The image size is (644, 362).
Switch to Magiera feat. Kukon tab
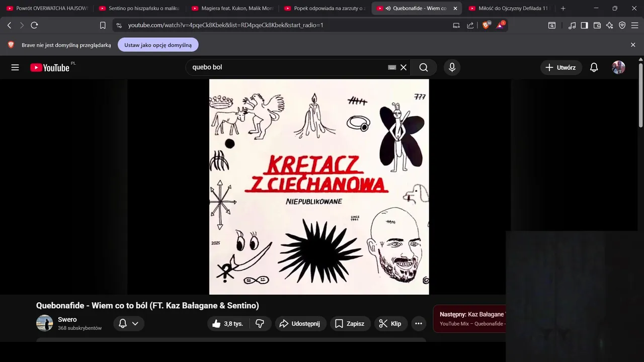(x=232, y=9)
